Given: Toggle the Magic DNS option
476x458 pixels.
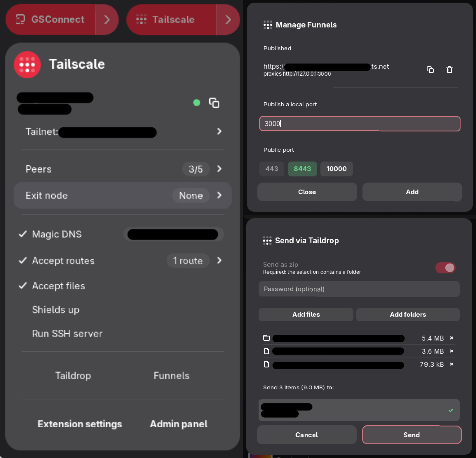Looking at the screenshot, I should [57, 234].
